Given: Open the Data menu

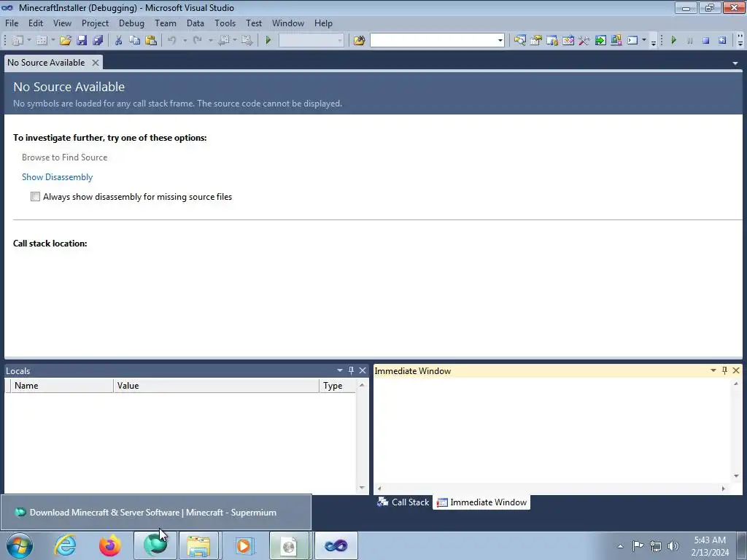Looking at the screenshot, I should point(196,23).
